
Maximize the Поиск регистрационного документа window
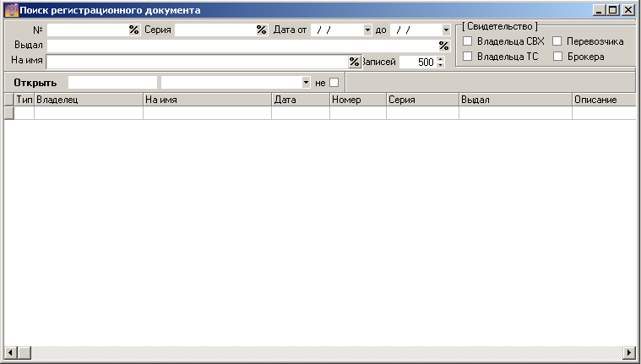pyautogui.click(x=613, y=10)
